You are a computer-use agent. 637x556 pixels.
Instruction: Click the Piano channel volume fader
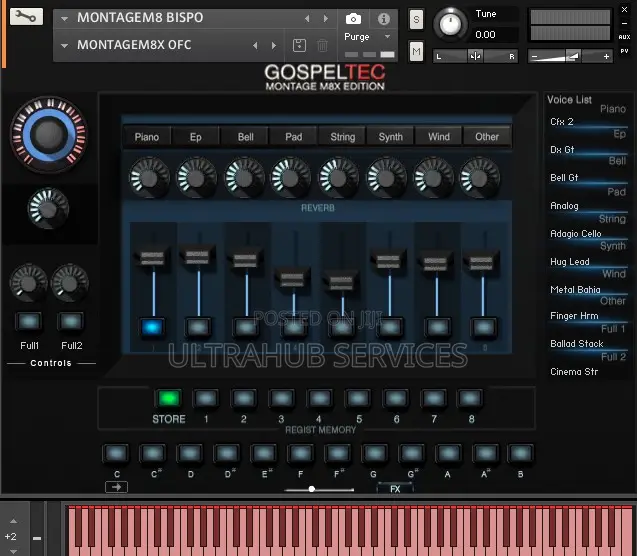point(152,257)
